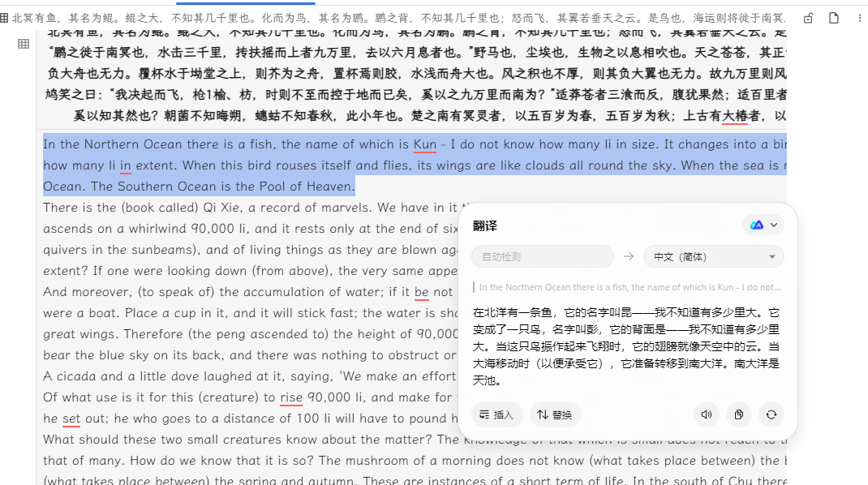Click the underlined word 'in' in 'li in extent'
The image size is (868, 485).
(126, 165)
